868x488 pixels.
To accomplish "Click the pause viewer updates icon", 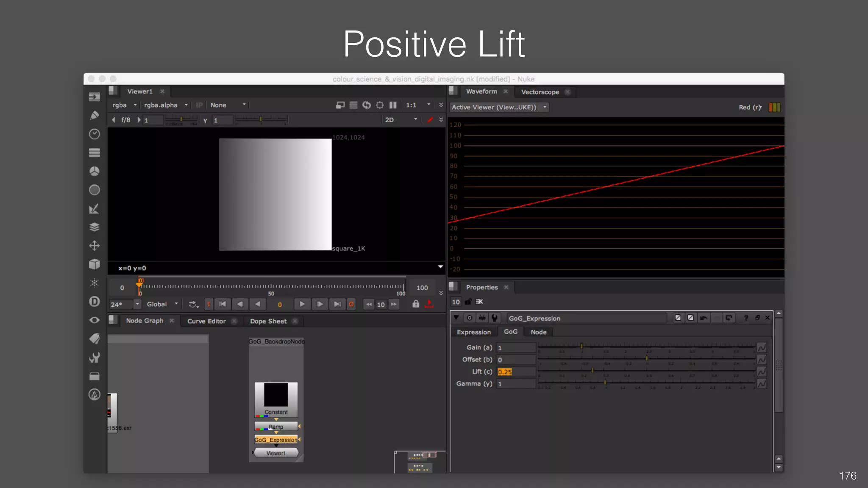I will click(x=393, y=105).
